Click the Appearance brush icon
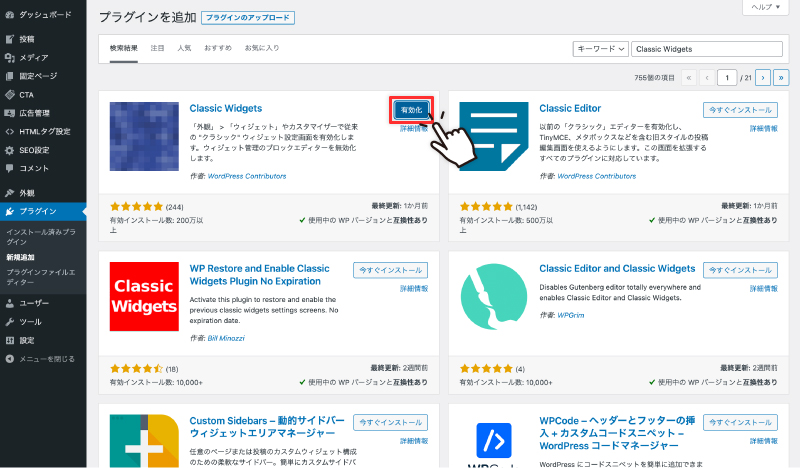Image resolution: width=800 pixels, height=468 pixels. tap(9, 193)
